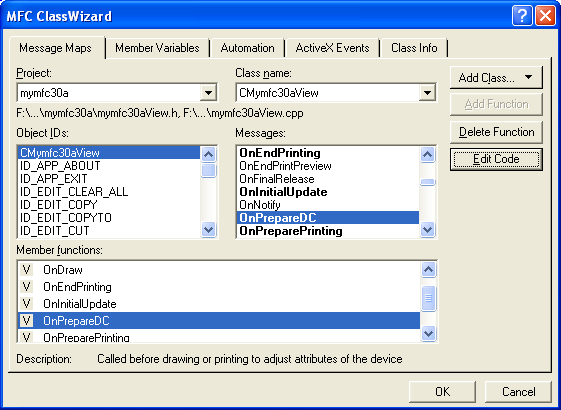This screenshot has height=410, width=561.
Task: Select the Message Maps tab
Action: (56, 48)
